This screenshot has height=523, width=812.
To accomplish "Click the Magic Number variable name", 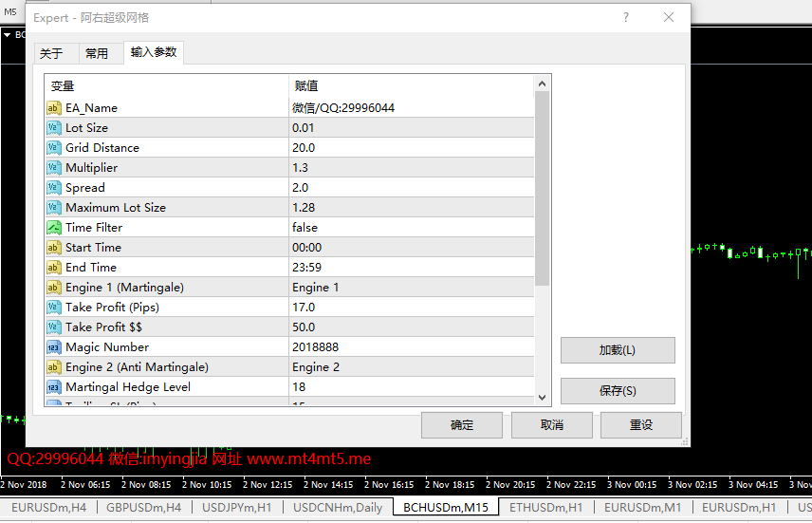I will point(107,347).
